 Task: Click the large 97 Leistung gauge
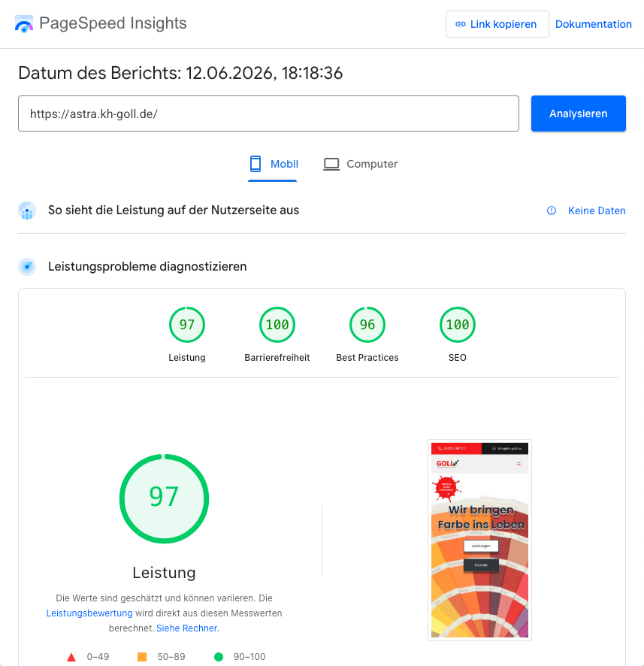click(x=164, y=498)
